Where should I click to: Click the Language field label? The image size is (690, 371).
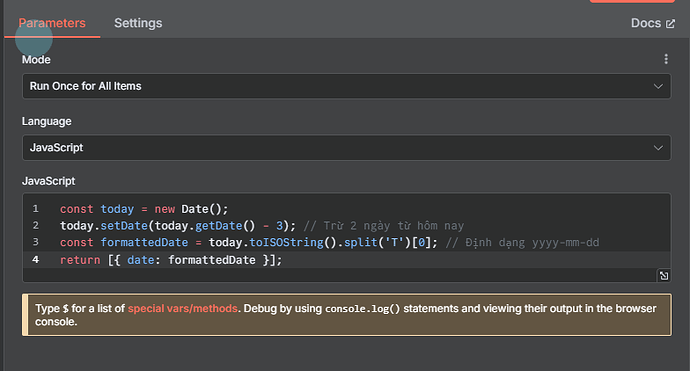(47, 121)
